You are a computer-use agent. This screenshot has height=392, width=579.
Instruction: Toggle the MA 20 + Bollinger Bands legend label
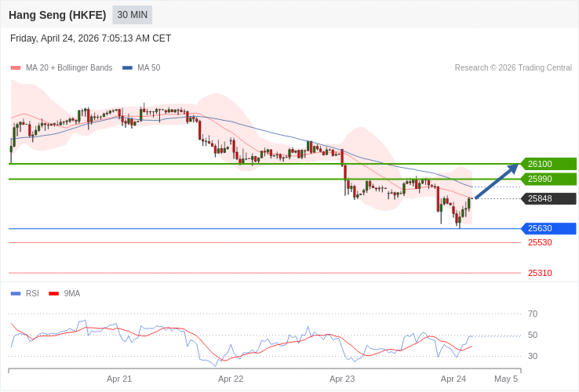point(69,68)
